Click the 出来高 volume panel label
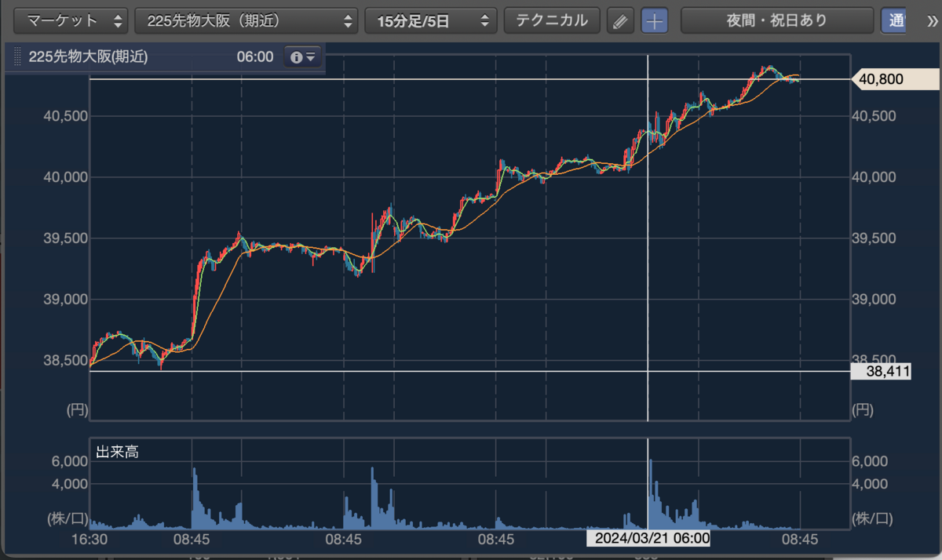Screen dimensions: 942x560 click(117, 452)
